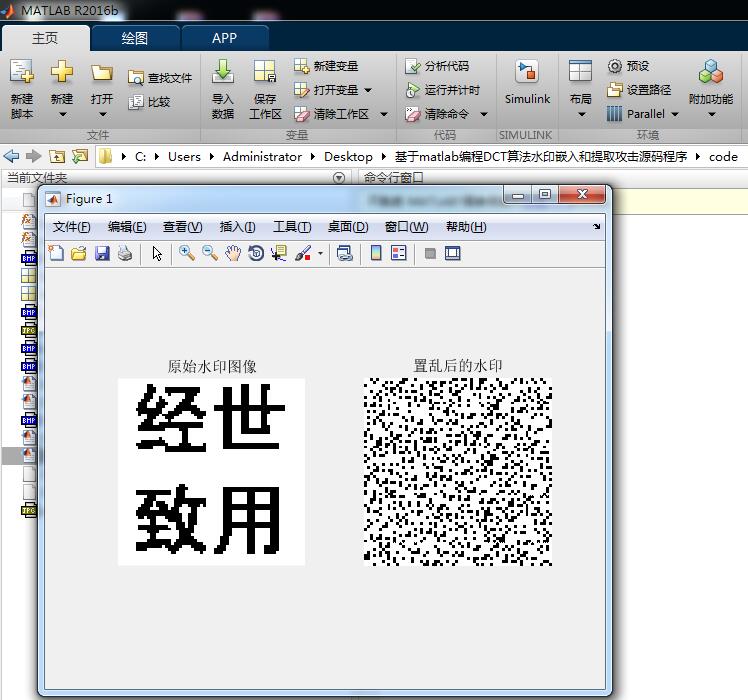
Task: Open the Window (窗口) menu in Figure 1
Action: [406, 227]
